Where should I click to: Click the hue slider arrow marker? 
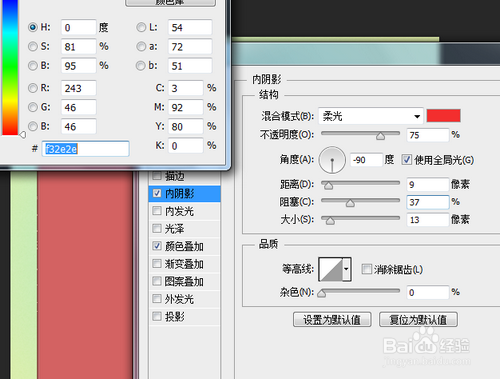[23, 135]
